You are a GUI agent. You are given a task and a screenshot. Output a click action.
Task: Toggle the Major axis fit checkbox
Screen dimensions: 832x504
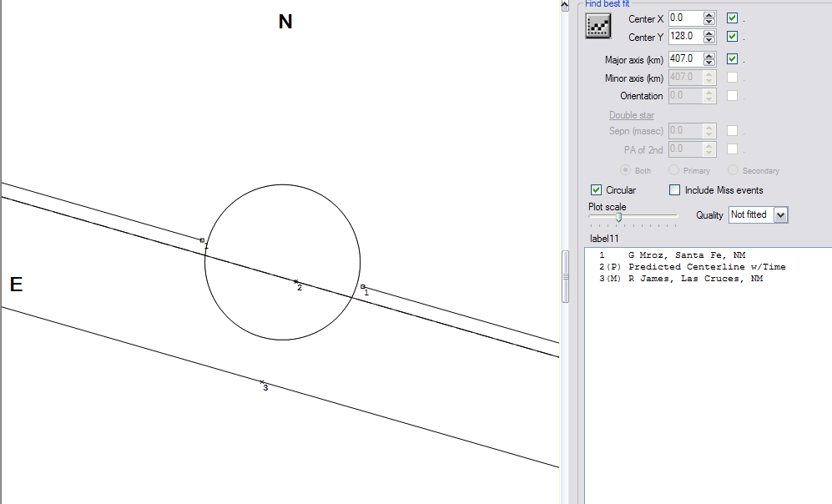(732, 59)
